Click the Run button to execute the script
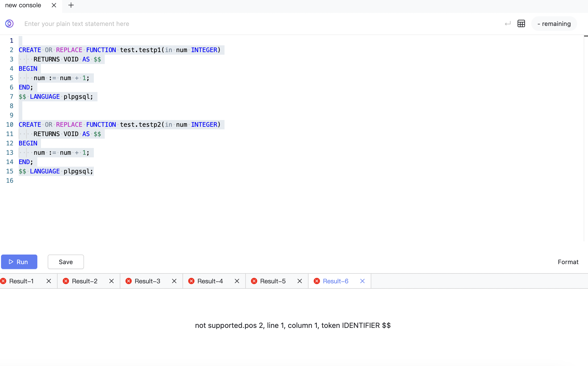588x366 pixels. coord(19,262)
